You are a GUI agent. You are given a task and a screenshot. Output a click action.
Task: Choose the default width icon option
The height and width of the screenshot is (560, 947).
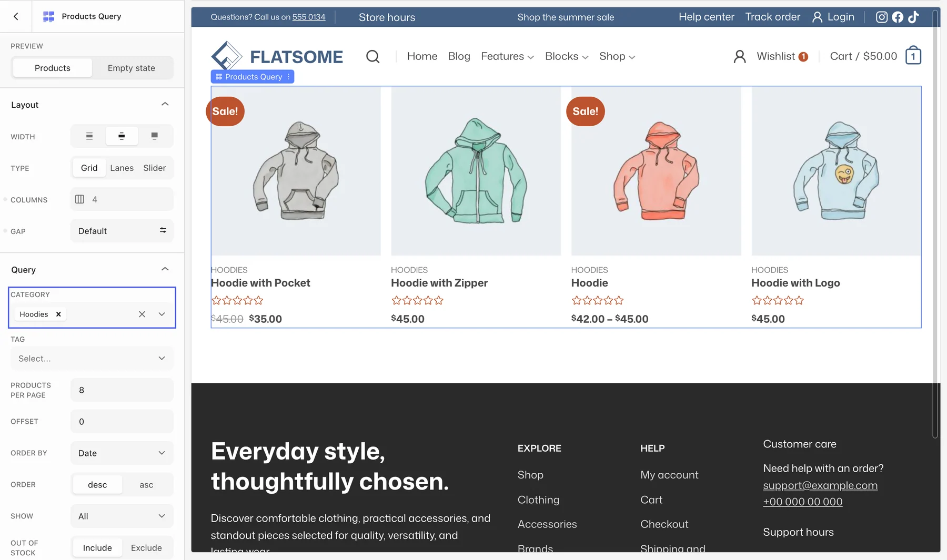point(89,136)
